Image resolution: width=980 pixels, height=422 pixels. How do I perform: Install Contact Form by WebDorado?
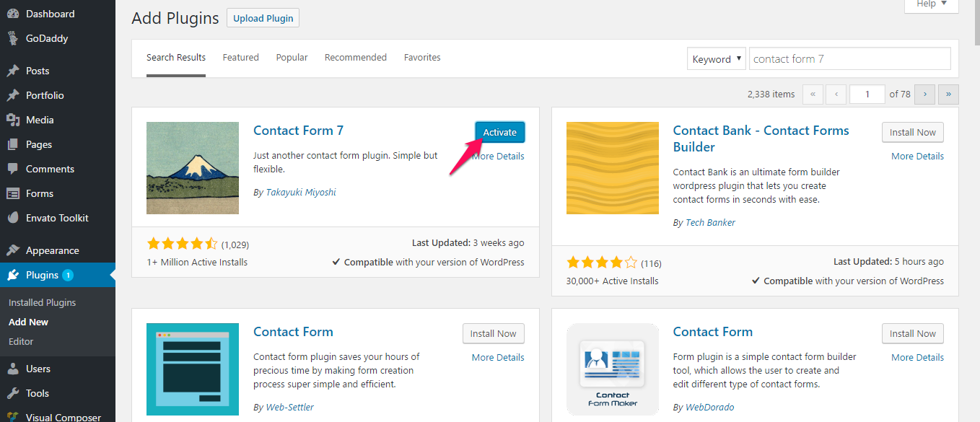pyautogui.click(x=913, y=333)
